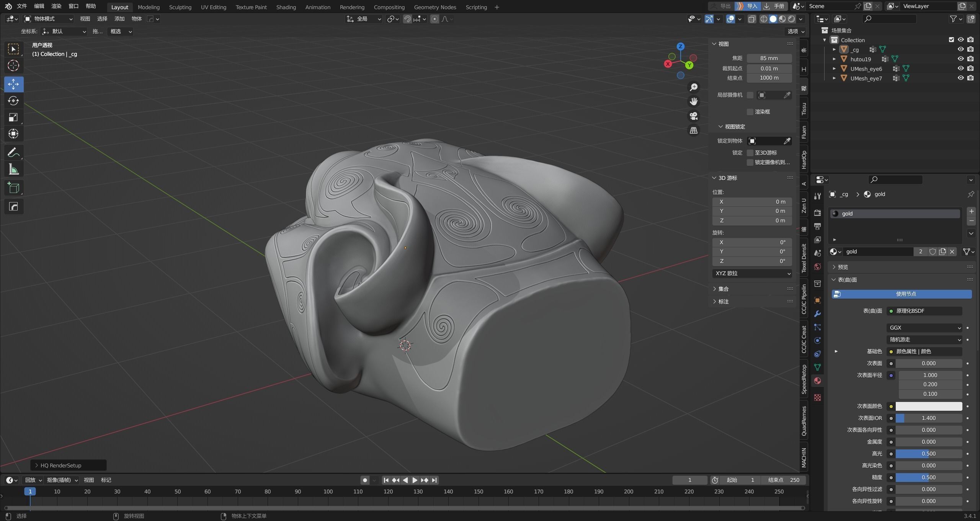
Task: Click the camera view icon
Action: (693, 116)
